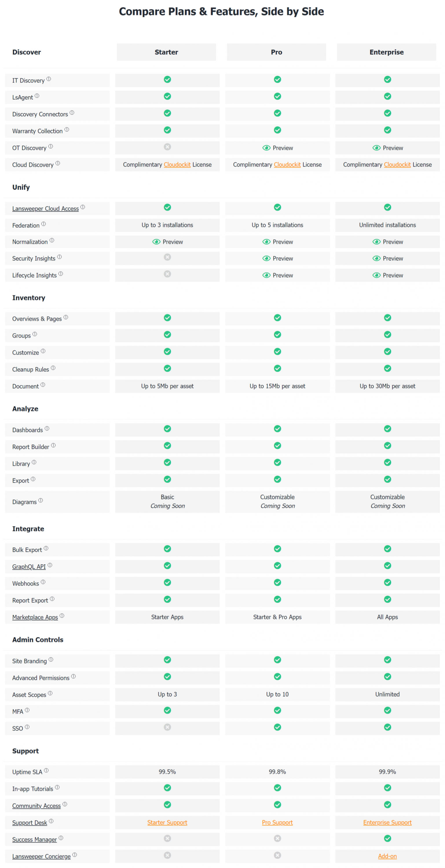445x868 pixels.
Task: Click the info icon next to Webhooks
Action: [x=43, y=582]
